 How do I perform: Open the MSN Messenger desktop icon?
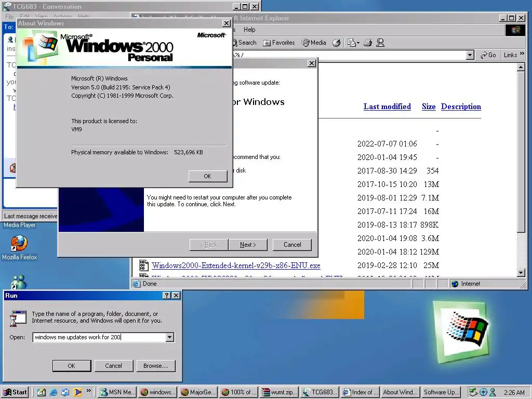(x=19, y=282)
